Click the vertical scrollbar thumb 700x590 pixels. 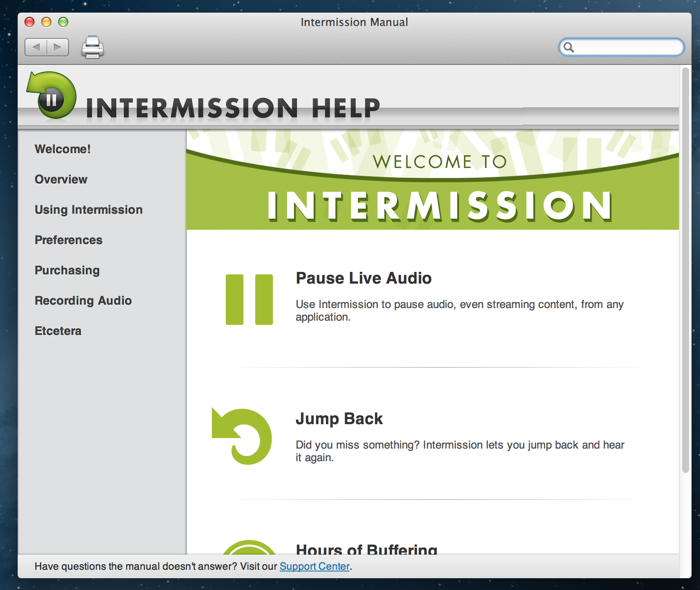[686, 269]
